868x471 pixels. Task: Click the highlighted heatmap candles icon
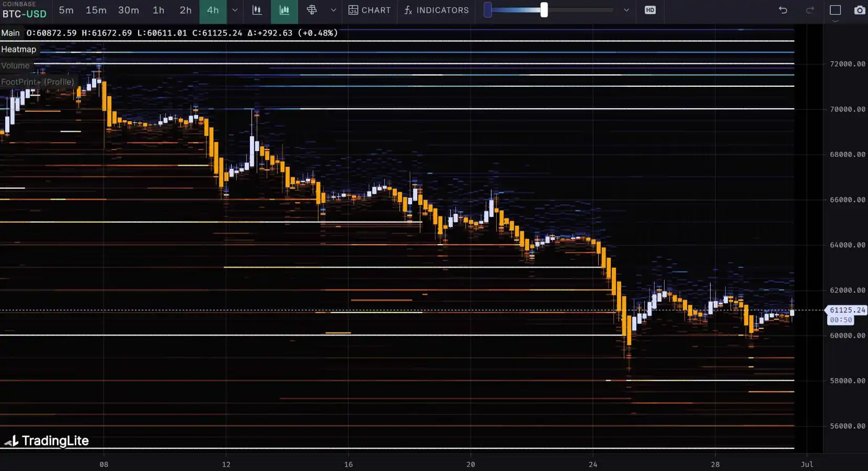284,10
